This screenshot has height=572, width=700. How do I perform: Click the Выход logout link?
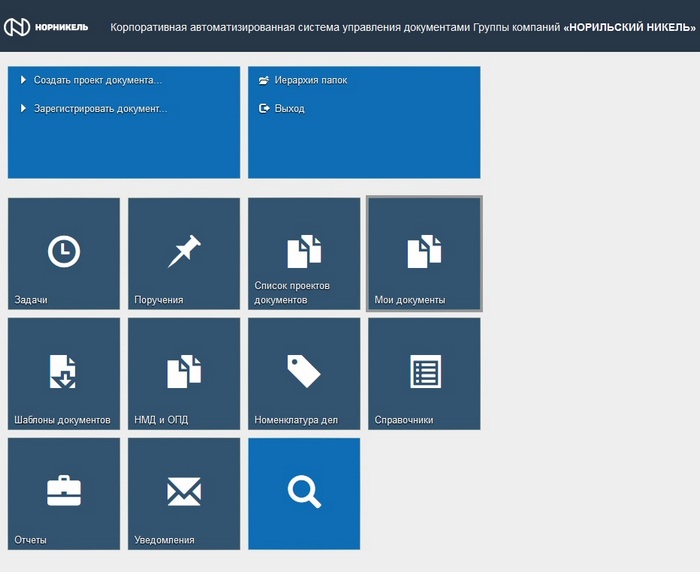click(289, 109)
